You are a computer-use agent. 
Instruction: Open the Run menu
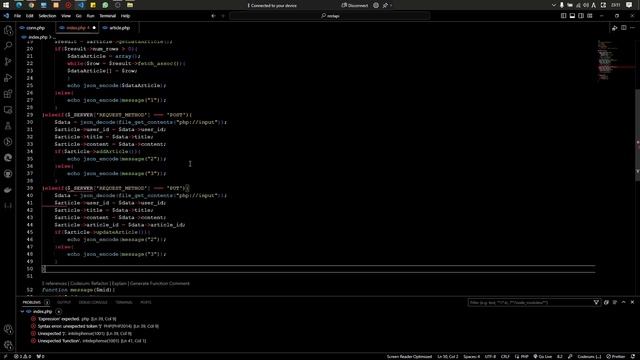pos(90,16)
